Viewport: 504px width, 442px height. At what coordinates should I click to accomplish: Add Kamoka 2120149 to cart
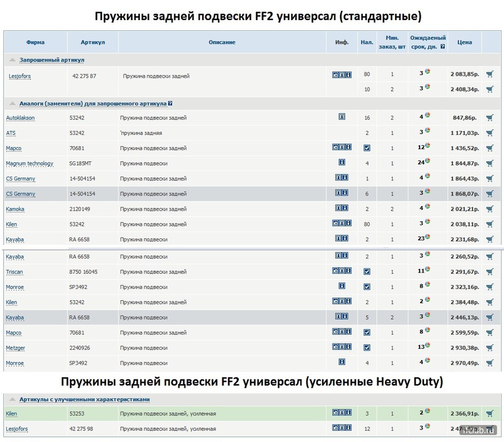point(490,209)
